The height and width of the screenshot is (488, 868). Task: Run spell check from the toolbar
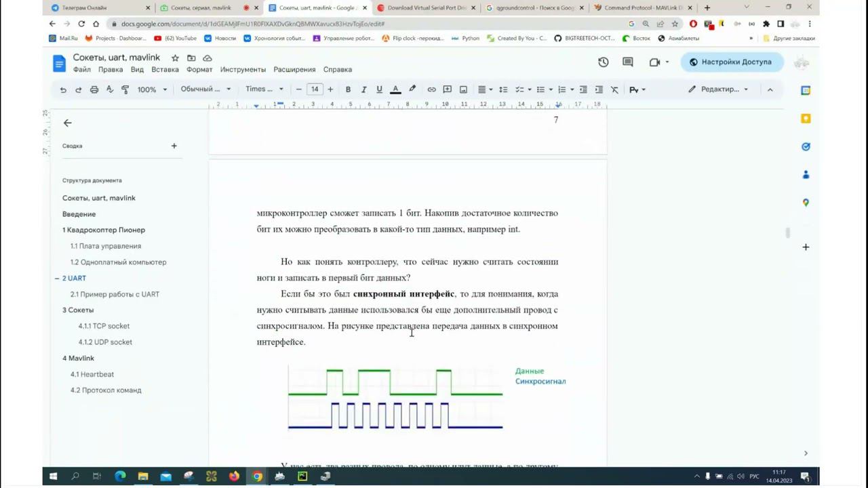pyautogui.click(x=110, y=89)
